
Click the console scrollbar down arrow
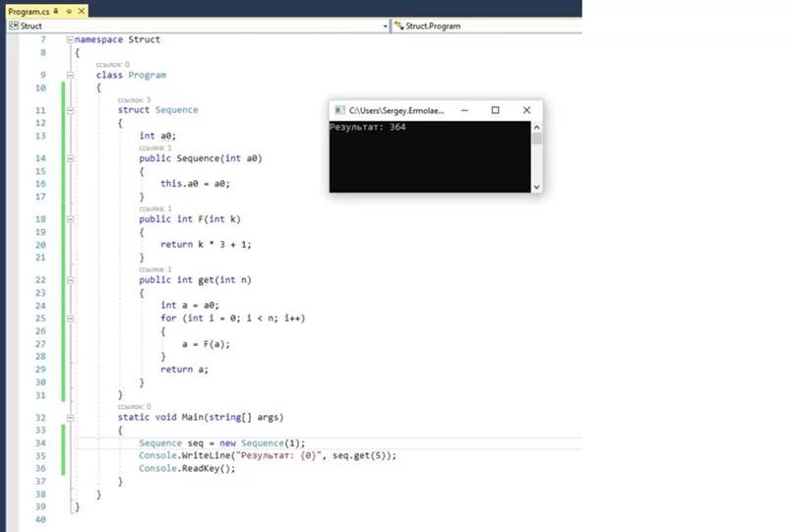click(536, 187)
